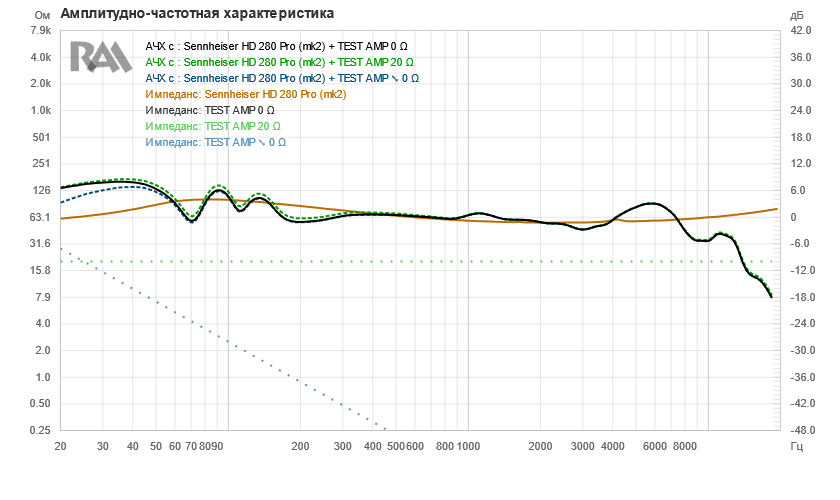Click the '7.9k' ohm axis value

[41, 30]
